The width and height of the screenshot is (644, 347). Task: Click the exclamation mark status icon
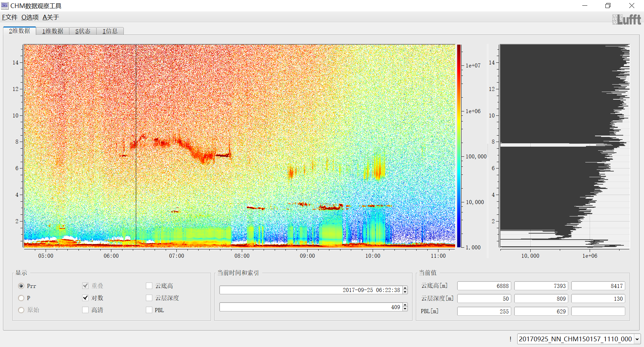click(x=511, y=339)
